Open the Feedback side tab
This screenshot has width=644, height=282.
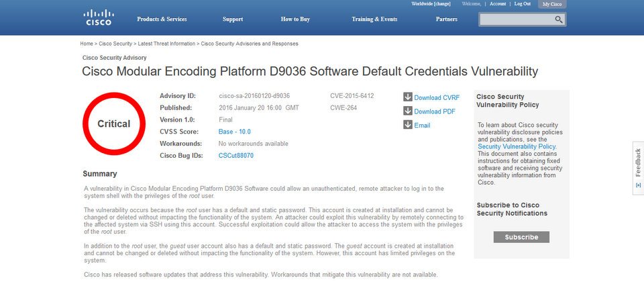click(638, 168)
